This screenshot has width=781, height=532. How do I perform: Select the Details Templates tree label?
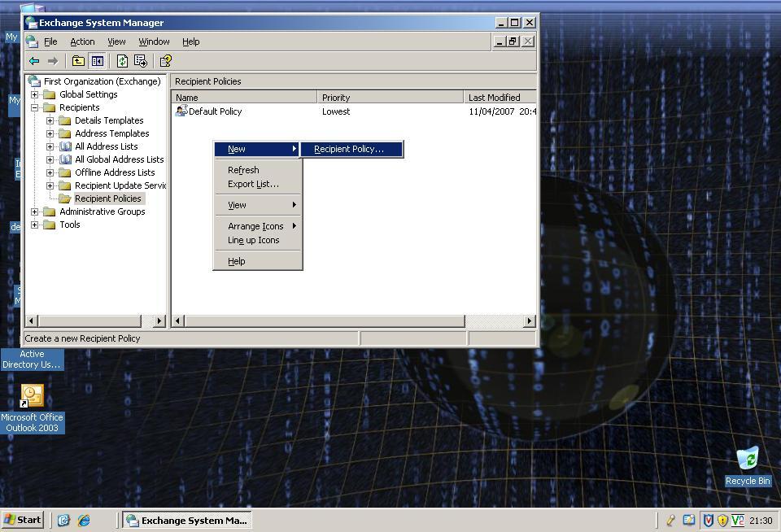109,120
